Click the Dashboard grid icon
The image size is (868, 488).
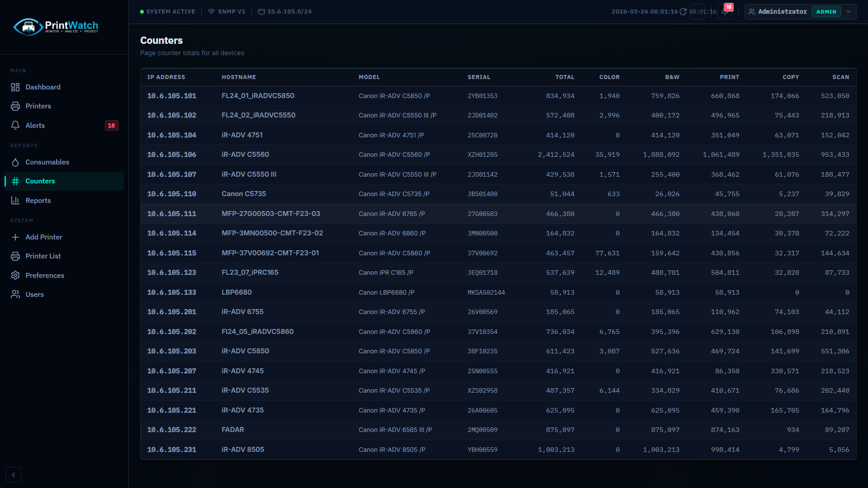(15, 87)
